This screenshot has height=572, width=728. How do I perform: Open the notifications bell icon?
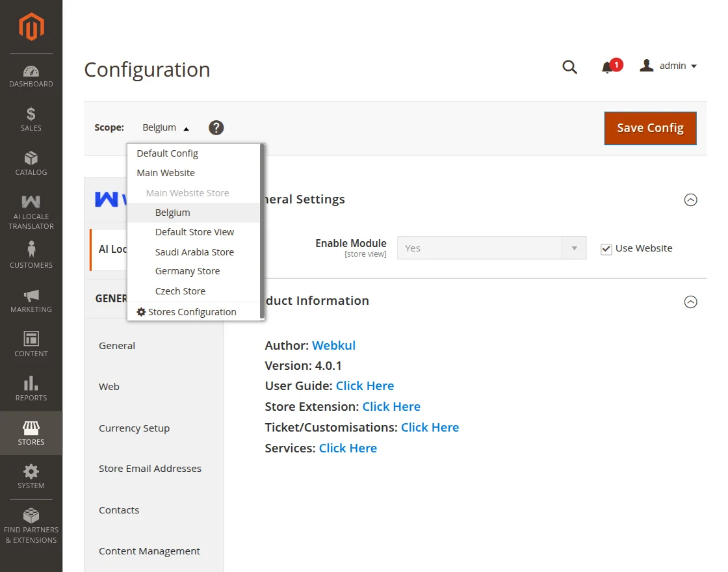608,67
